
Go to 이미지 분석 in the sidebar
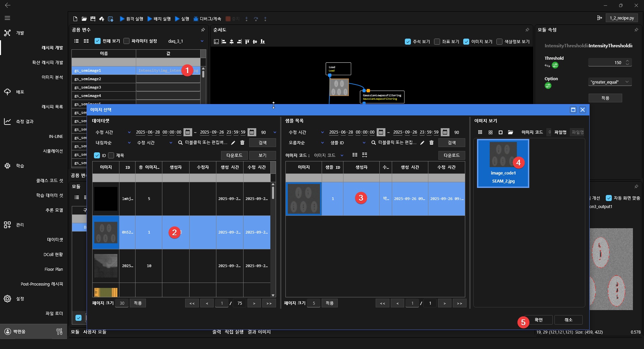52,77
